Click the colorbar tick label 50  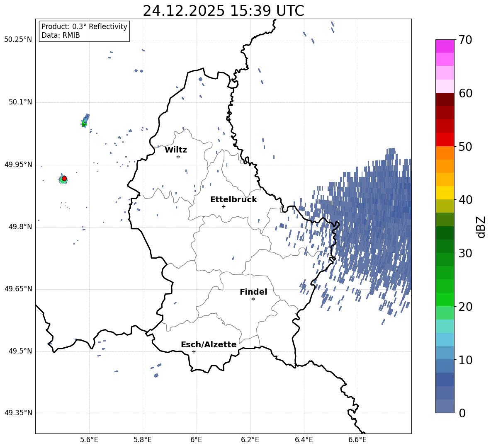(x=466, y=147)
